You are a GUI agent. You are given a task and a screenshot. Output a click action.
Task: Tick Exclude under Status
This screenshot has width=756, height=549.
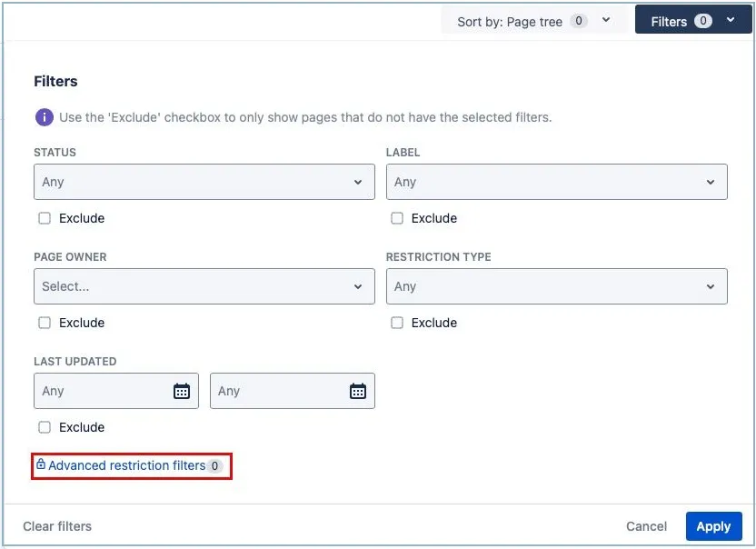[45, 218]
